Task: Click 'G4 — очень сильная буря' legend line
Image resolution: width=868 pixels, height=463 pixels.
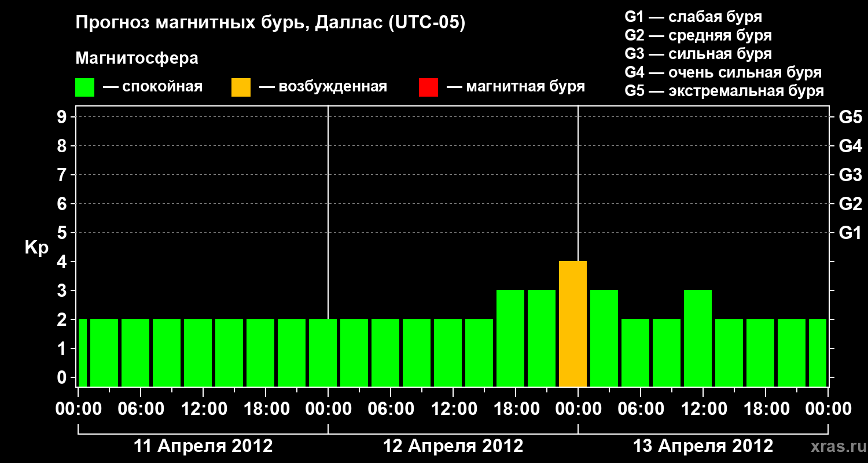Action: pos(723,72)
